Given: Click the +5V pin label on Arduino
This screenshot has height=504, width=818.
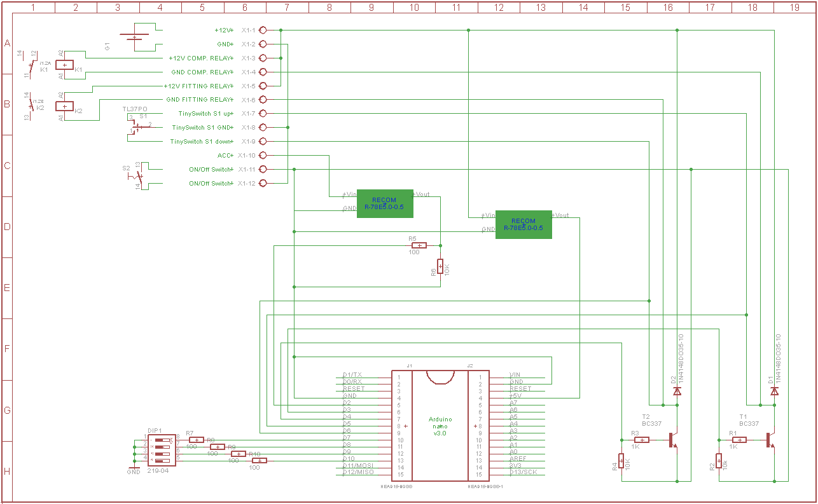Looking at the screenshot, I should pyautogui.click(x=516, y=396).
